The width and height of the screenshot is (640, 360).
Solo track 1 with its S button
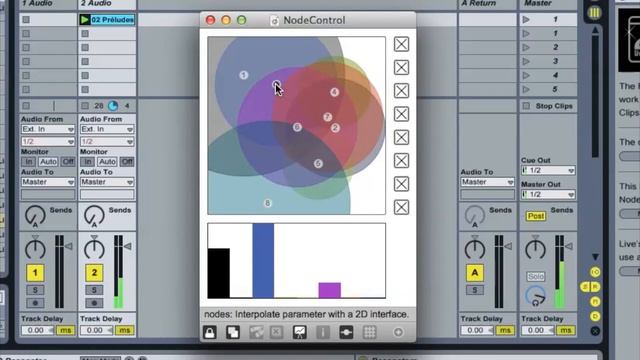35,290
